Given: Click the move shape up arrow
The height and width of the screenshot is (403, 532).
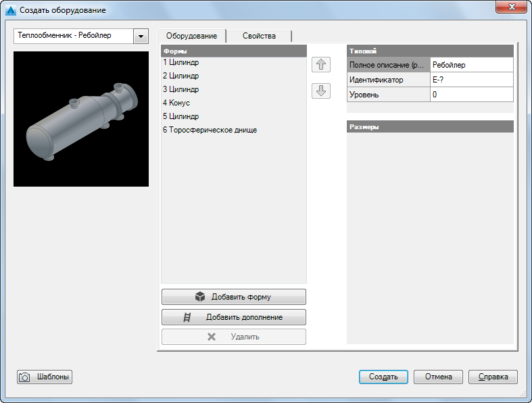Looking at the screenshot, I should [x=321, y=64].
